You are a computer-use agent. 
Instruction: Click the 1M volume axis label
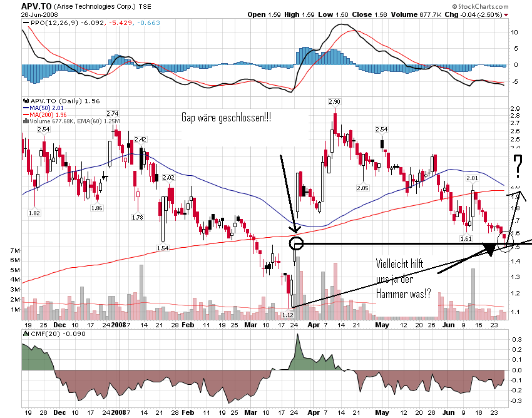click(x=15, y=309)
